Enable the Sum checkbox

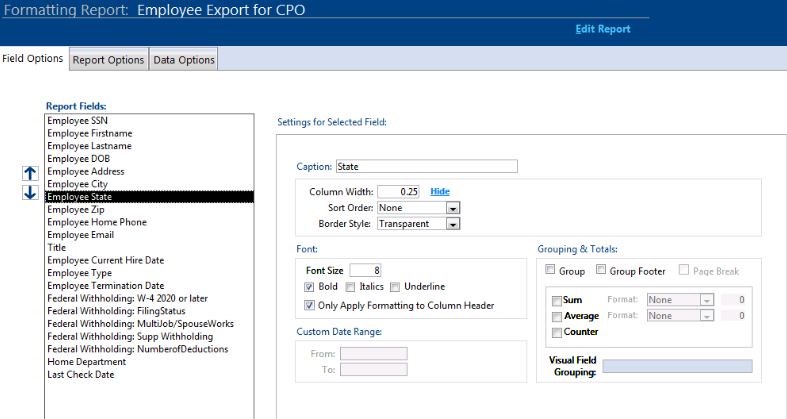tap(557, 301)
